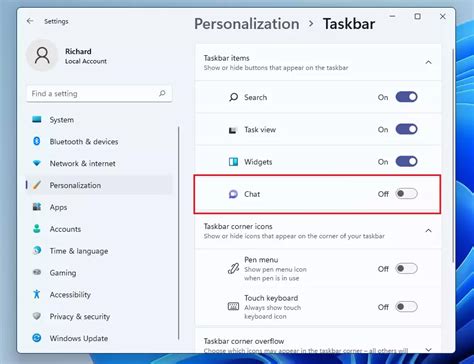Click the Personalization paintbrush icon
The image size is (474, 364).
click(x=37, y=185)
